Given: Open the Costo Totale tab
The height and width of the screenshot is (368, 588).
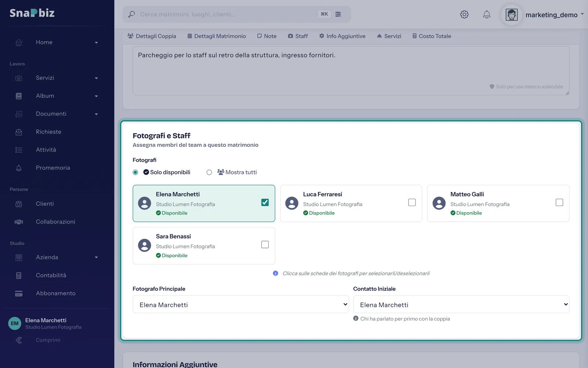Looking at the screenshot, I should coord(431,36).
